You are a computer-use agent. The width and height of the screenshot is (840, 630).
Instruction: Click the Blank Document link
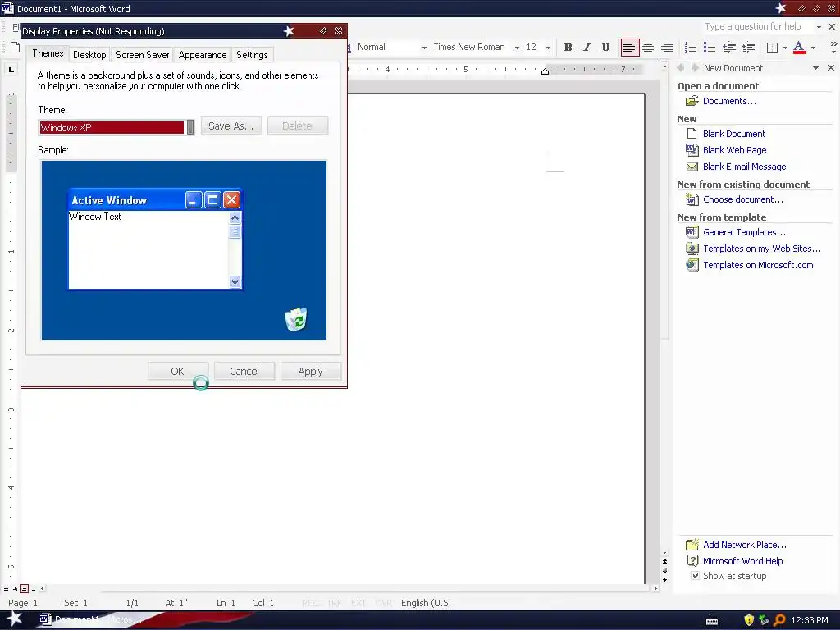734,134
